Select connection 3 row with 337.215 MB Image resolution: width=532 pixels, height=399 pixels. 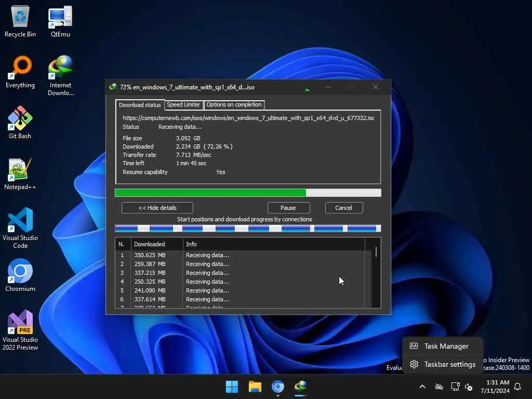coord(240,273)
